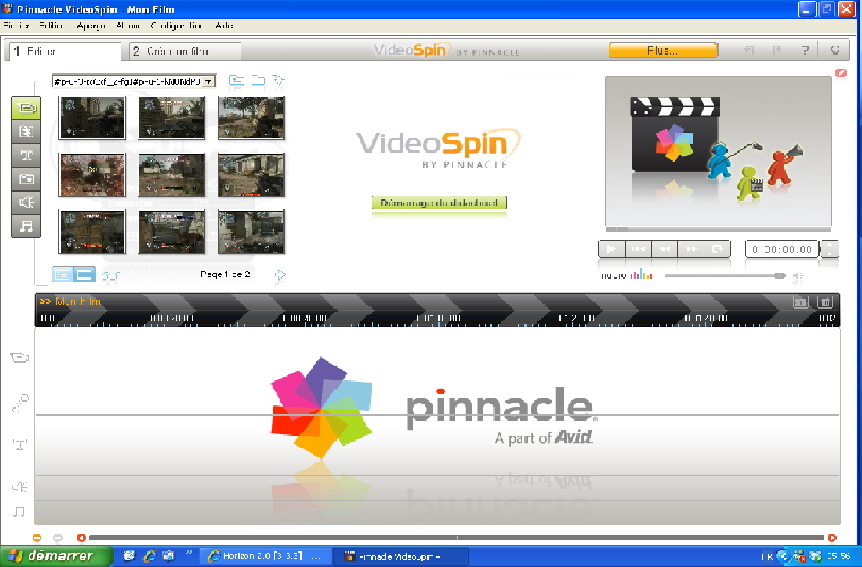Click the green Démarrage du didacticiel button

pyautogui.click(x=439, y=203)
